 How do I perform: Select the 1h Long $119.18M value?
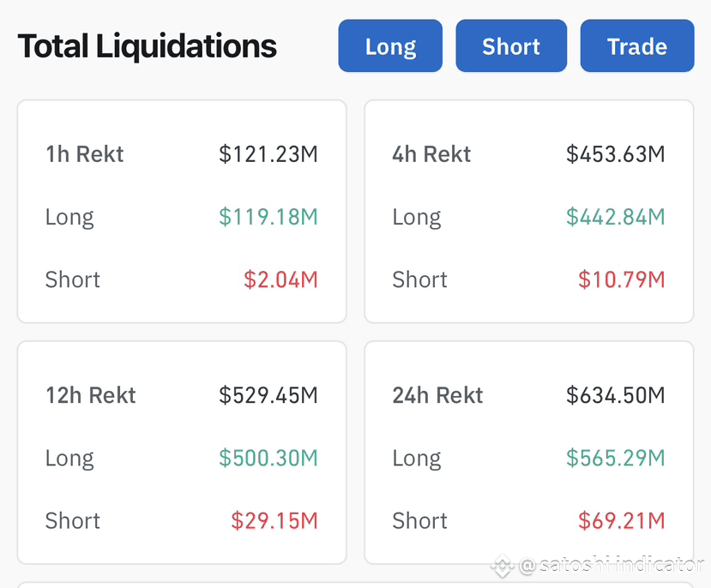[268, 217]
